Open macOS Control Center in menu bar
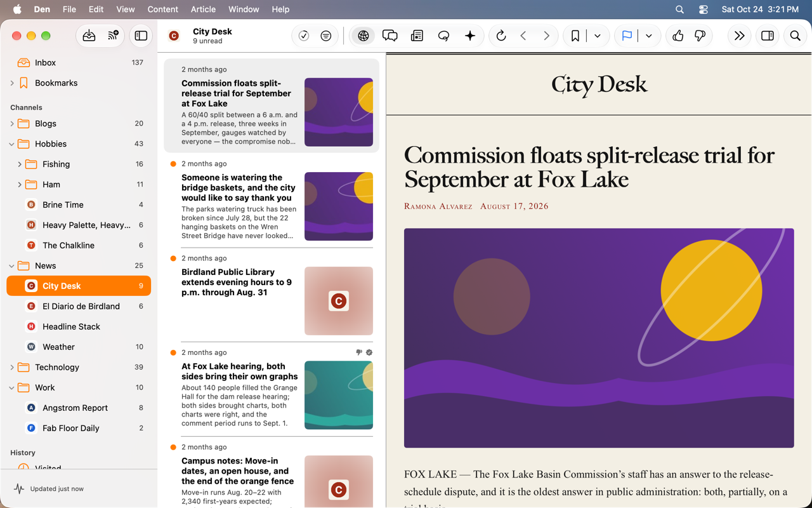The image size is (812, 508). click(703, 10)
